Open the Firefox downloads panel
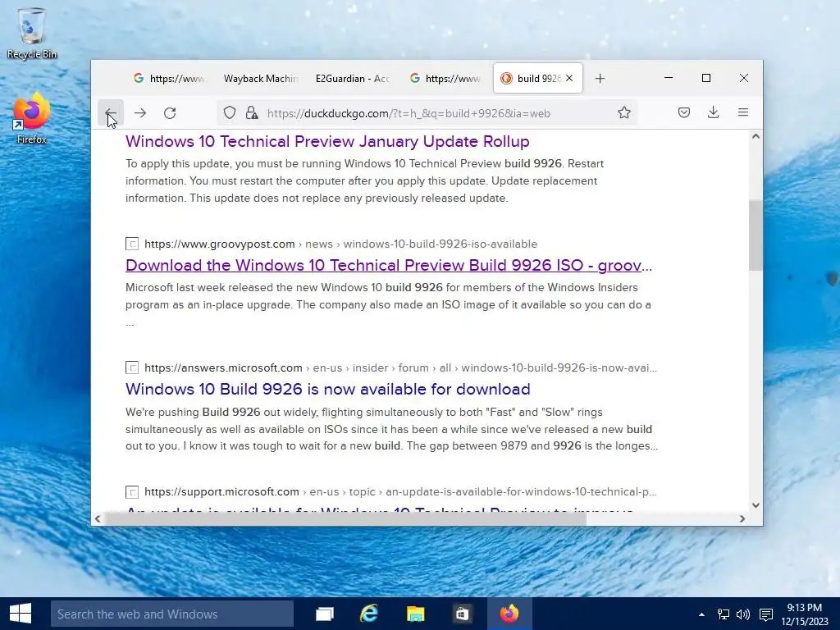Image resolution: width=840 pixels, height=630 pixels. 713,112
